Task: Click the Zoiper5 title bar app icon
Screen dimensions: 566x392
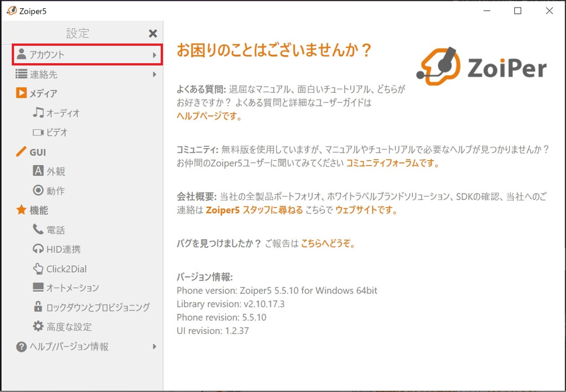Action: (11, 11)
